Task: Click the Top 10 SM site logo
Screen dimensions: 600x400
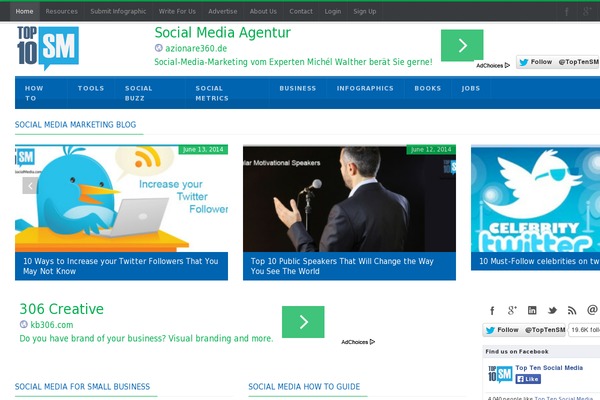Action: 48,47
